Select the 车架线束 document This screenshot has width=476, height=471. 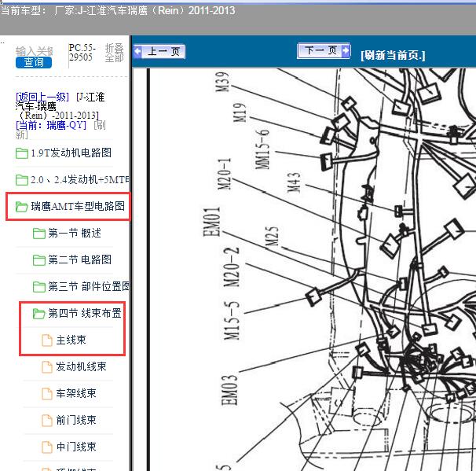pyautogui.click(x=76, y=393)
